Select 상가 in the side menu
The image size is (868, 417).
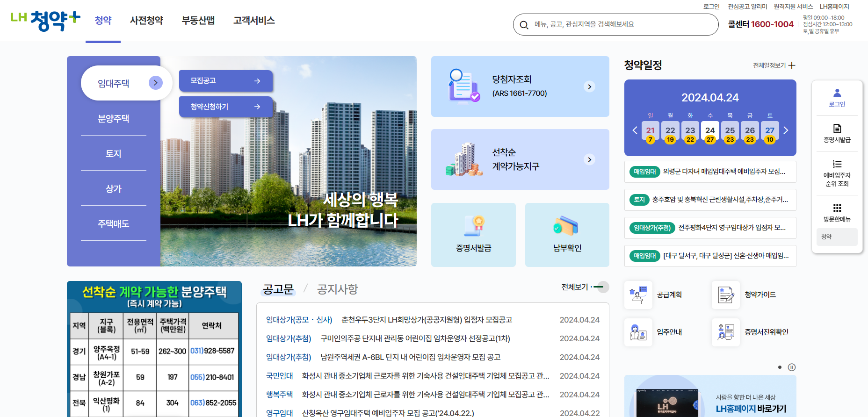pos(114,189)
